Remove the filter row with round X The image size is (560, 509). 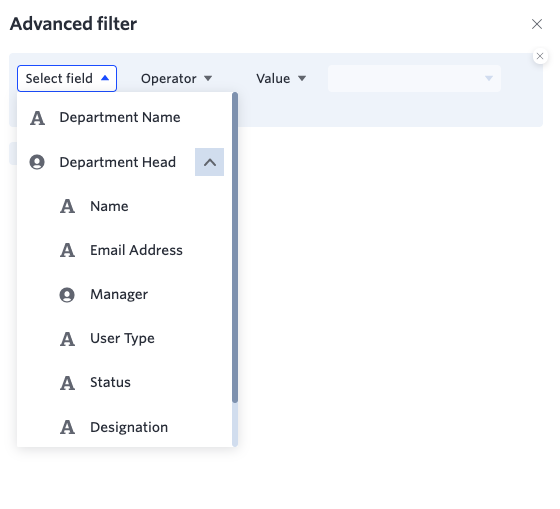tap(540, 56)
